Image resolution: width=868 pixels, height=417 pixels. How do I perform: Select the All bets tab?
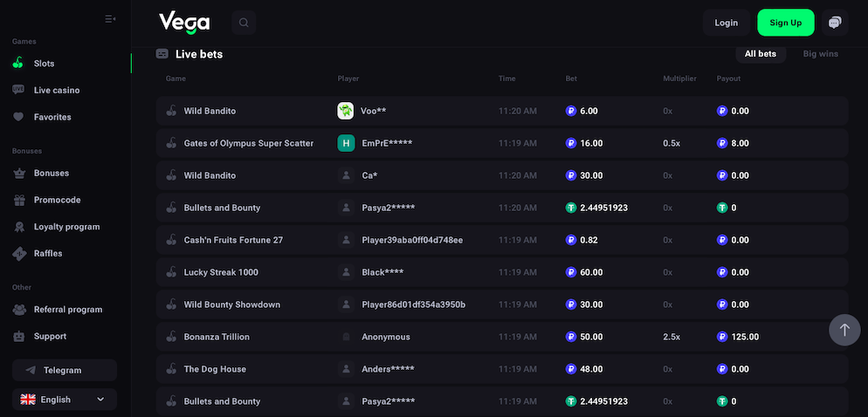click(760, 54)
